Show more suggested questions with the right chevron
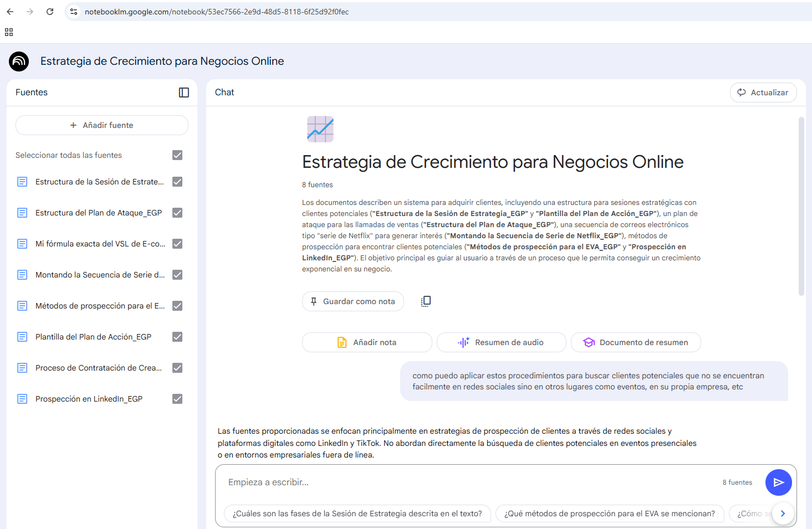Viewport: 812px width, 529px height. [783, 513]
